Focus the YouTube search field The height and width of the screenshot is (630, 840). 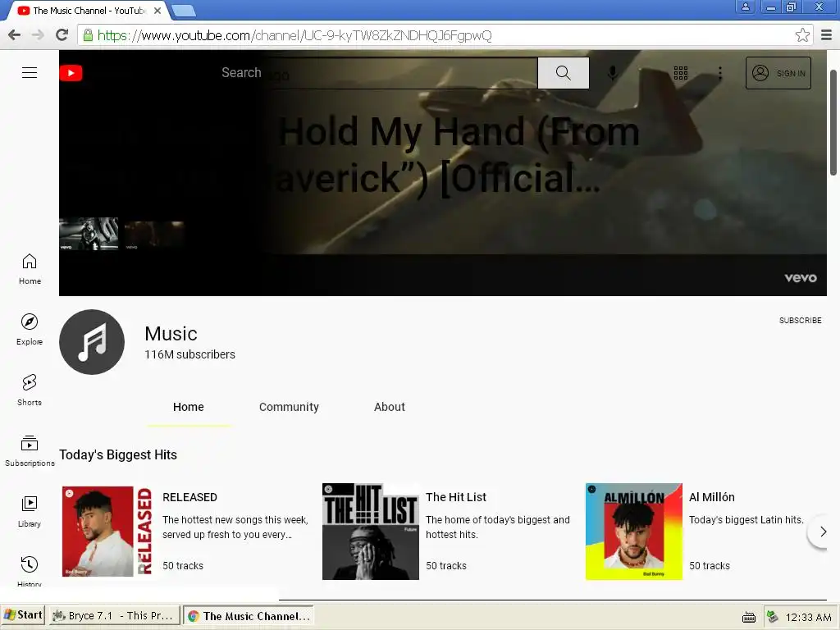(x=377, y=73)
